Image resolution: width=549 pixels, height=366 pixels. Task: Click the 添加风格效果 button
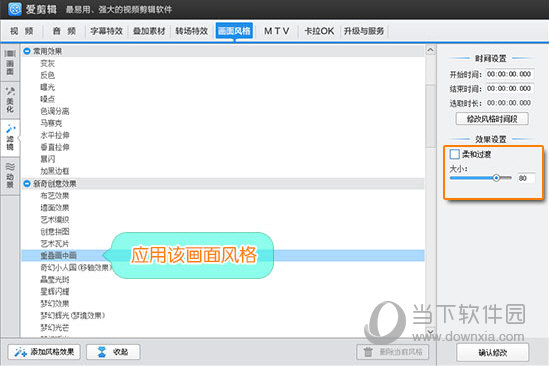[x=44, y=352]
